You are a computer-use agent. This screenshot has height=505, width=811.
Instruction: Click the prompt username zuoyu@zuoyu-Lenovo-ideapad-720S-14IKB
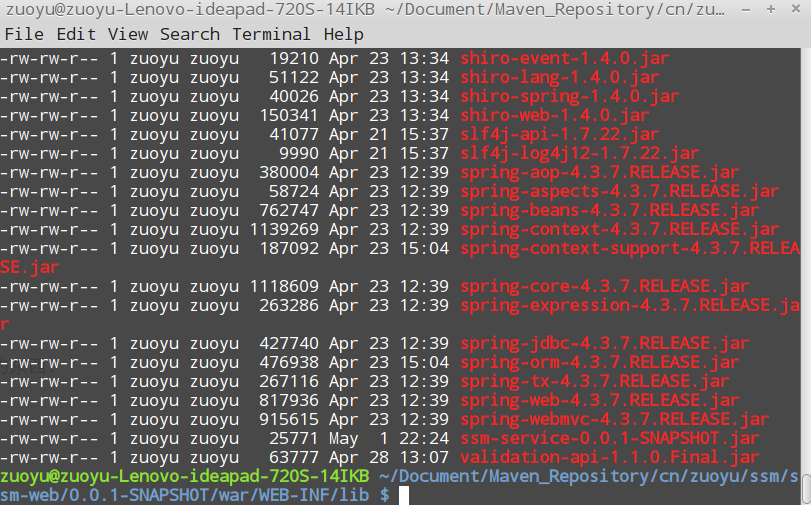185,477
